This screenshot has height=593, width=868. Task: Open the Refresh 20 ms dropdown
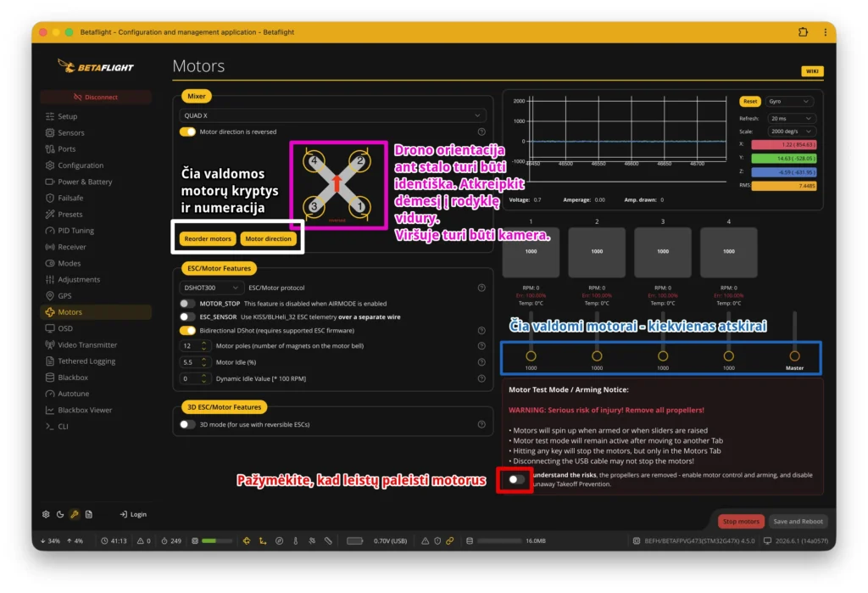click(791, 118)
